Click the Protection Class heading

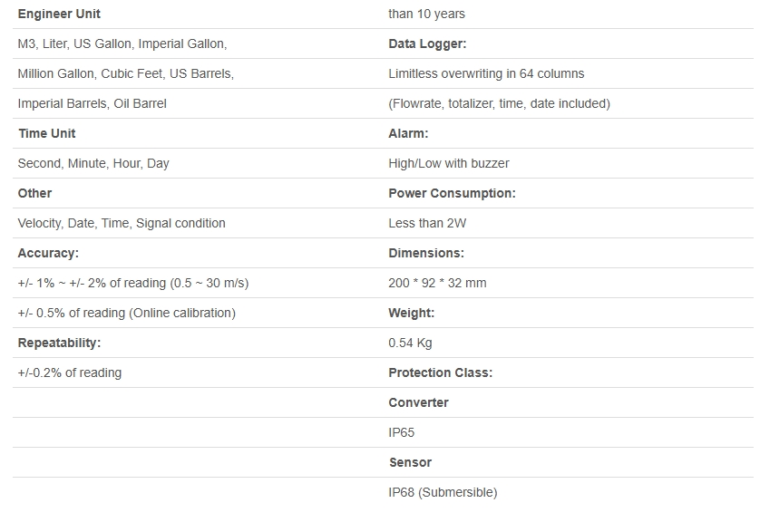point(440,372)
